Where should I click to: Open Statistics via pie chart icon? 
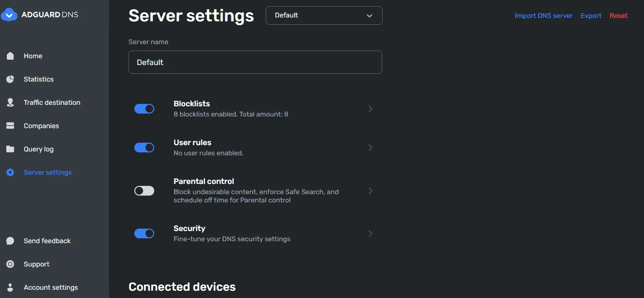10,79
